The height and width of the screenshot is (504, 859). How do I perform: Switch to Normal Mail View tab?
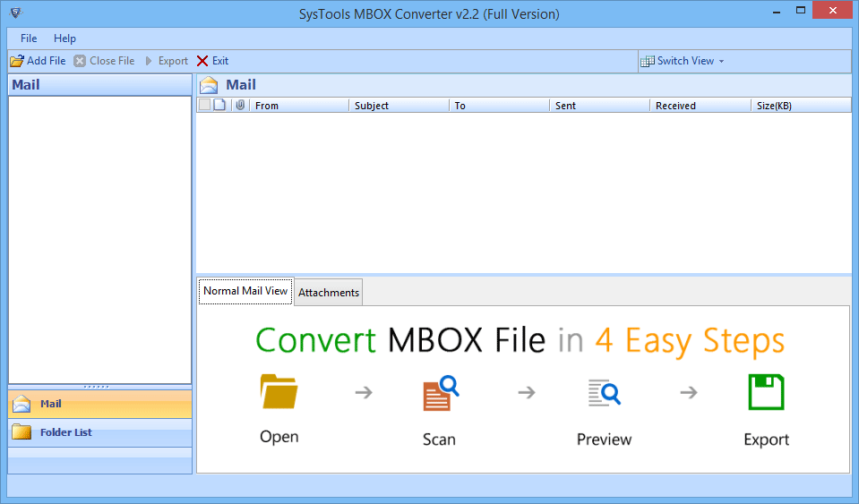[245, 291]
